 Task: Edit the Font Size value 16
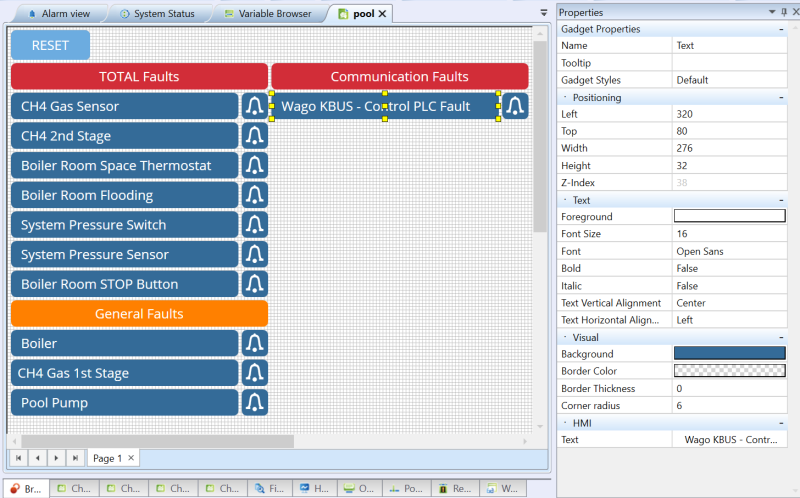730,234
